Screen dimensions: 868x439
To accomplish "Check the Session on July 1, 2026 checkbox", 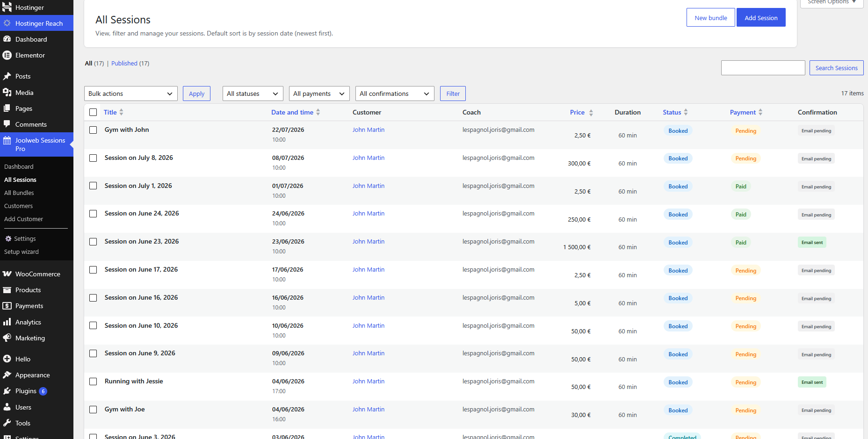I will (93, 186).
